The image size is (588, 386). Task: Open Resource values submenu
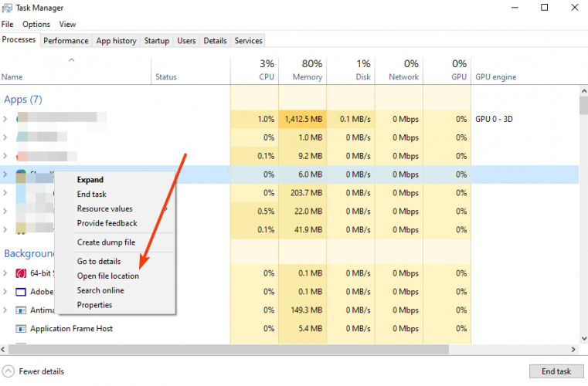(x=114, y=208)
